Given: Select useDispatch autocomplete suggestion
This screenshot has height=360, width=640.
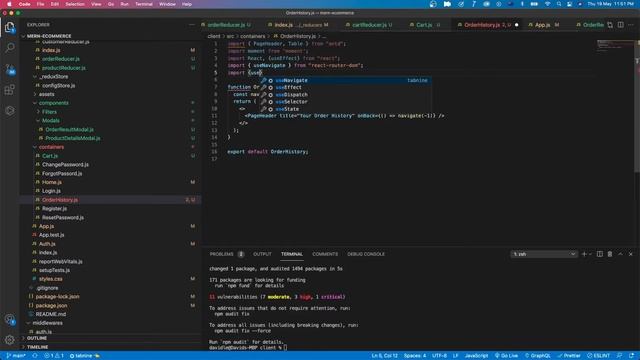Looking at the screenshot, I should [345, 95].
